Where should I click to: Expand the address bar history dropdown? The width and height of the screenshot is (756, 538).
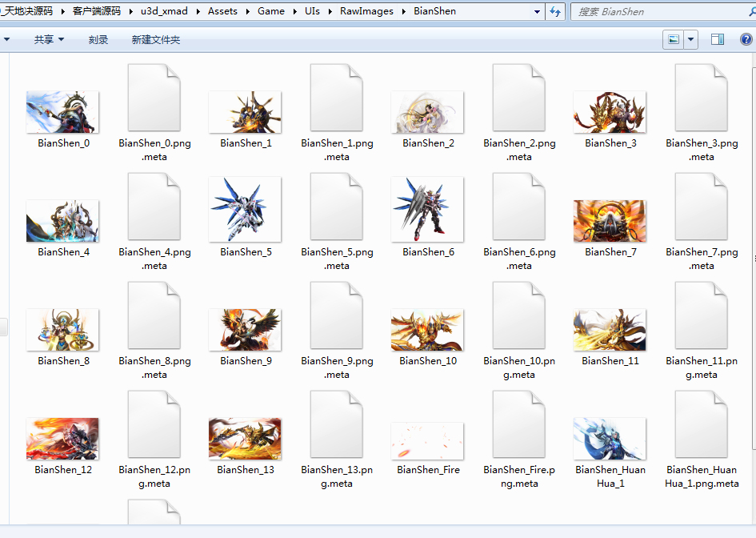[537, 11]
